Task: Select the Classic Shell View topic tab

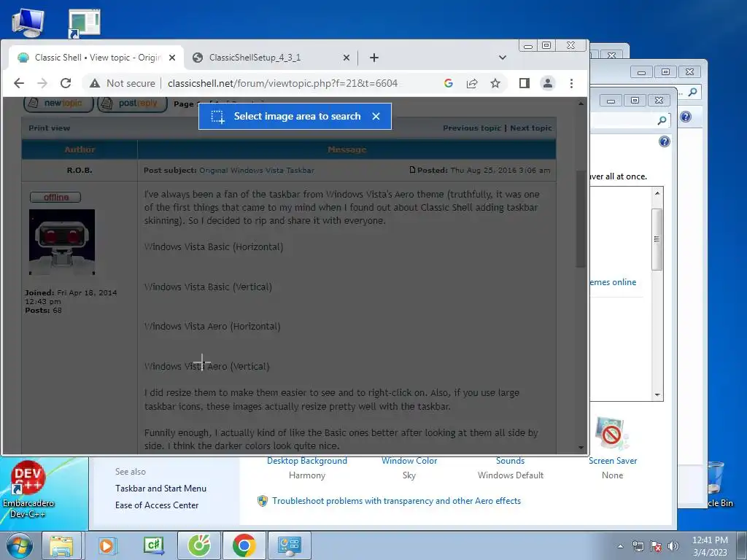Action: point(96,58)
